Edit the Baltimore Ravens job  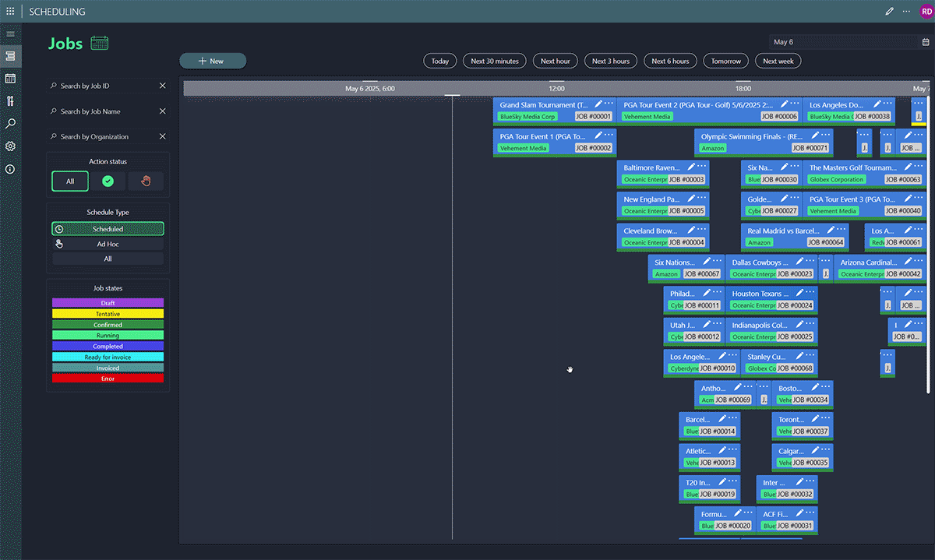click(691, 167)
